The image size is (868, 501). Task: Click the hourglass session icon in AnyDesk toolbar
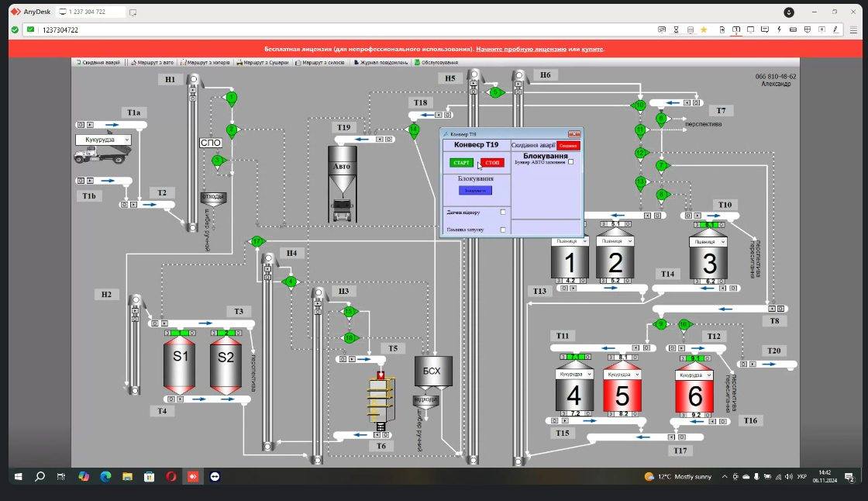tap(676, 29)
